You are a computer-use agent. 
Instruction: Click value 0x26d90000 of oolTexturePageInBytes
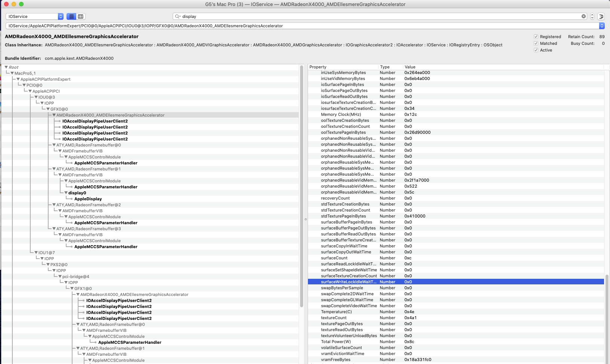[x=417, y=132]
